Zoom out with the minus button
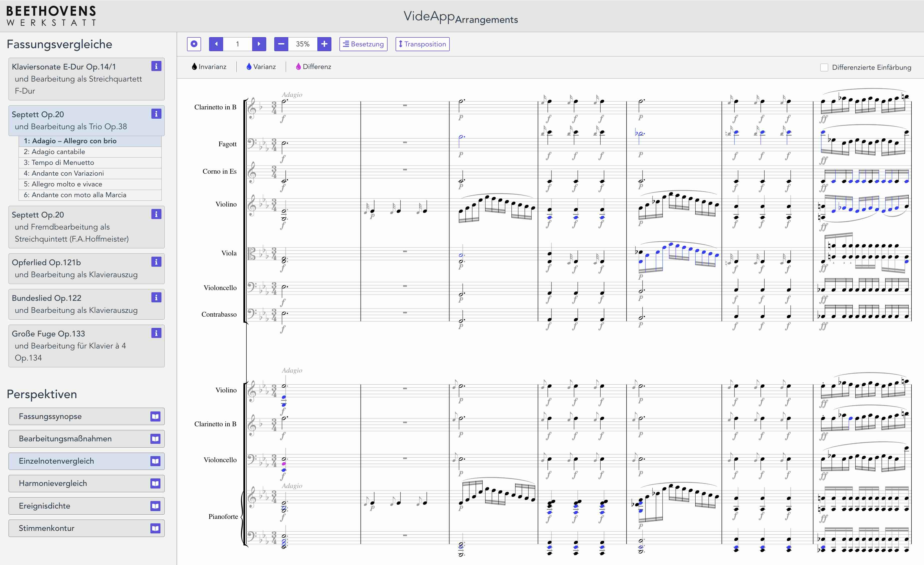Screen dimensions: 924x565 point(281,44)
